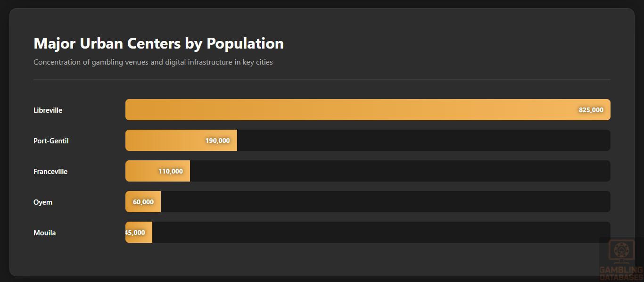Click the 825,000 population value
Viewport: 644px width, 282px height.
point(591,110)
